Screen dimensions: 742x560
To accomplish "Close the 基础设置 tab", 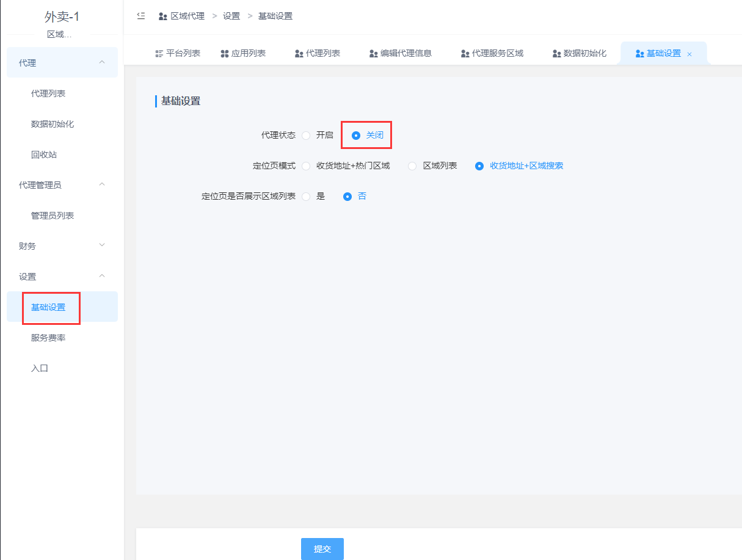I will pyautogui.click(x=689, y=54).
